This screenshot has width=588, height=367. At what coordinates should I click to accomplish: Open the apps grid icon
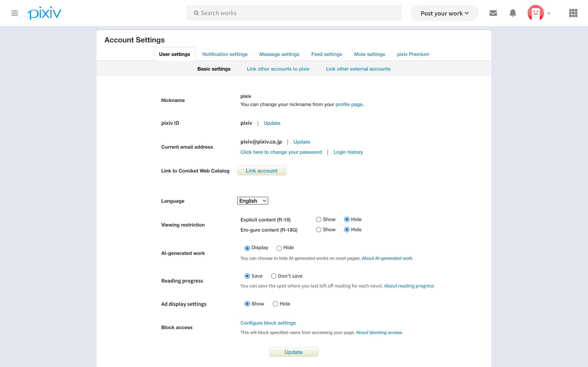tap(573, 13)
